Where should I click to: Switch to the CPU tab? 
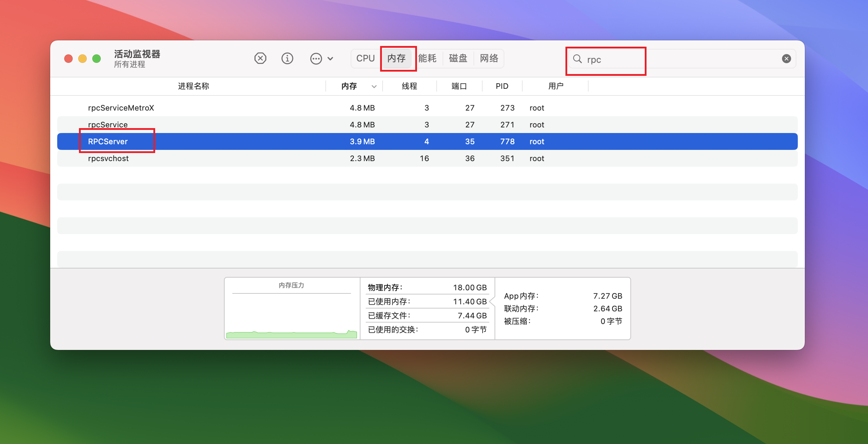click(365, 58)
